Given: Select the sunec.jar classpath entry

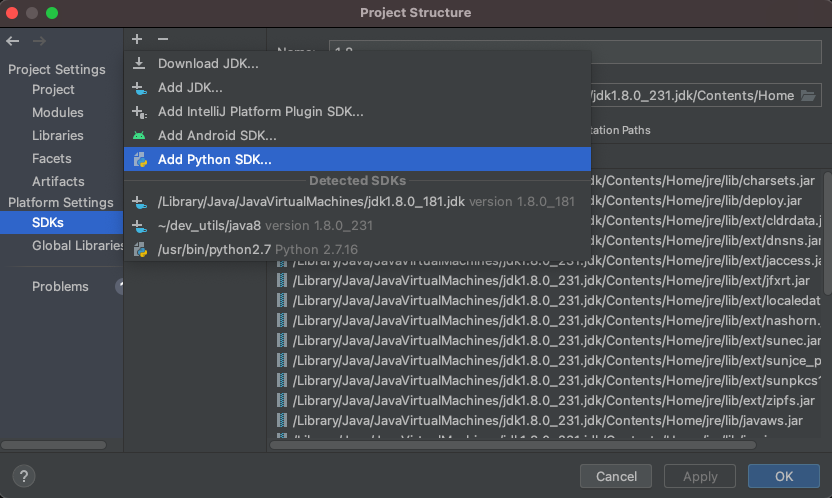Looking at the screenshot, I should 549,340.
